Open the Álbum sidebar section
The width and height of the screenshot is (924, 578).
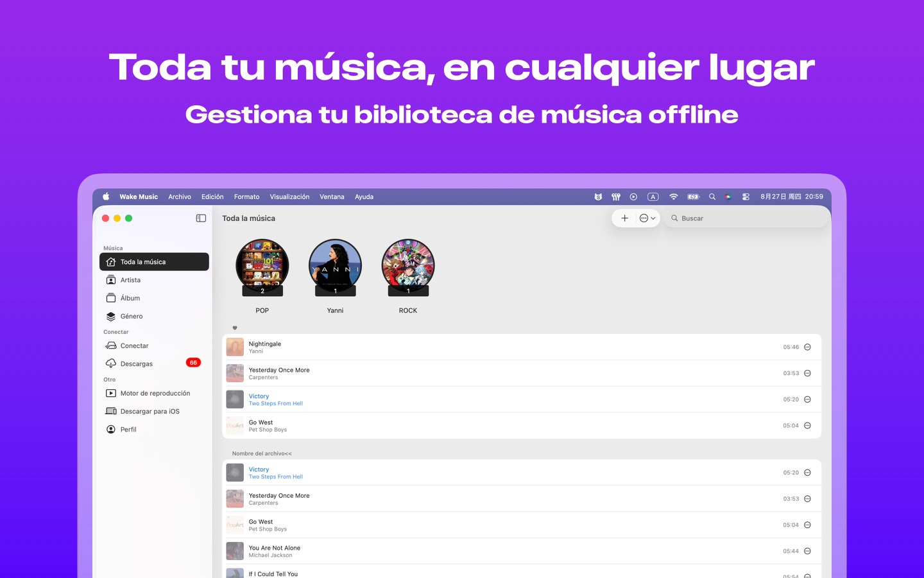pos(154,298)
